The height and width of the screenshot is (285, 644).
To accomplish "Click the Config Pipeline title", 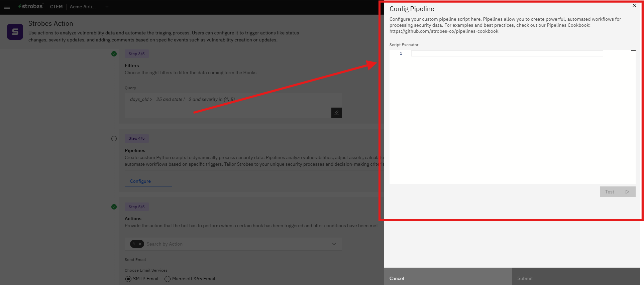I will pyautogui.click(x=412, y=9).
